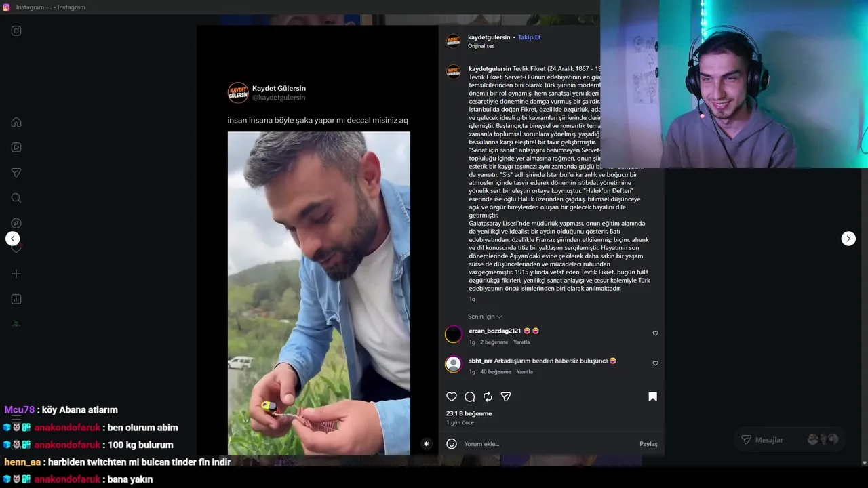Open the search magnifier in sidebar

click(16, 198)
